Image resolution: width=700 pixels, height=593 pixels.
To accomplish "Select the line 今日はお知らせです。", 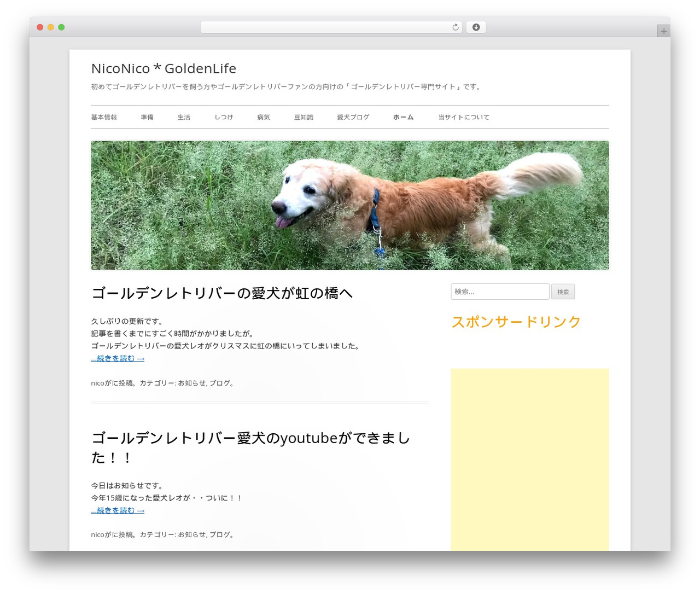I will [128, 485].
